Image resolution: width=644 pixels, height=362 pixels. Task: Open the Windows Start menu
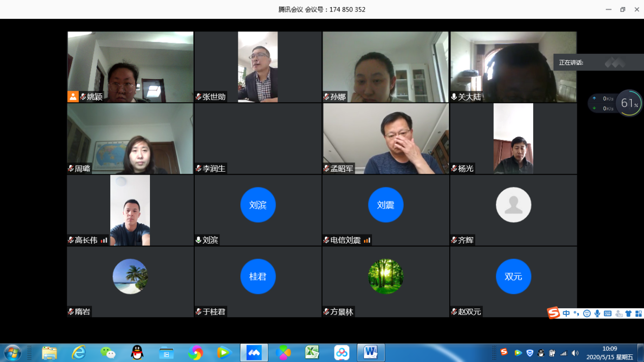(12, 352)
